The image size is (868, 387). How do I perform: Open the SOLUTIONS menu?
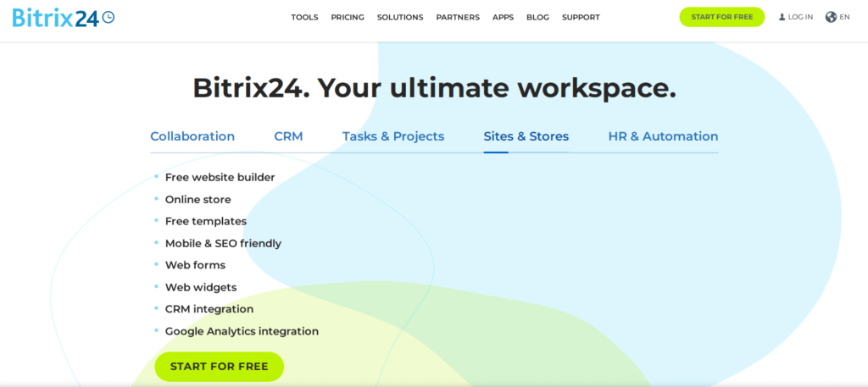click(400, 17)
